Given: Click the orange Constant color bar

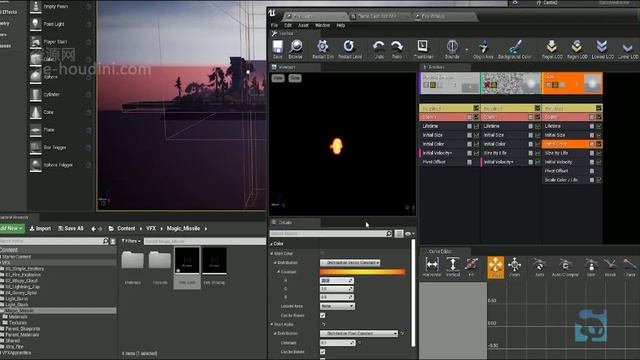Looking at the screenshot, I should tap(362, 272).
